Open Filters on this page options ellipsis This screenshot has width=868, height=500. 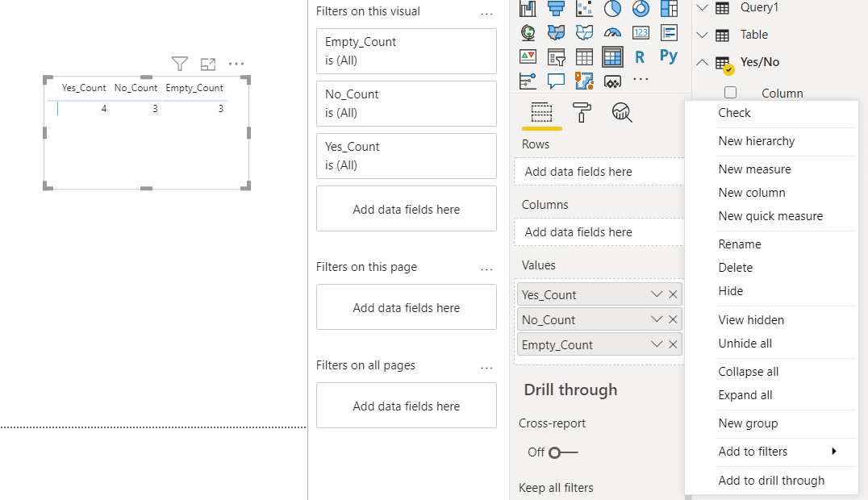point(486,269)
